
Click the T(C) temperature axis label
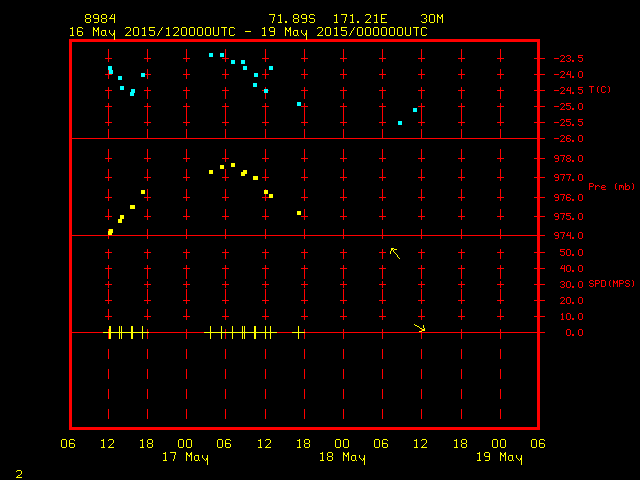pyautogui.click(x=599, y=90)
